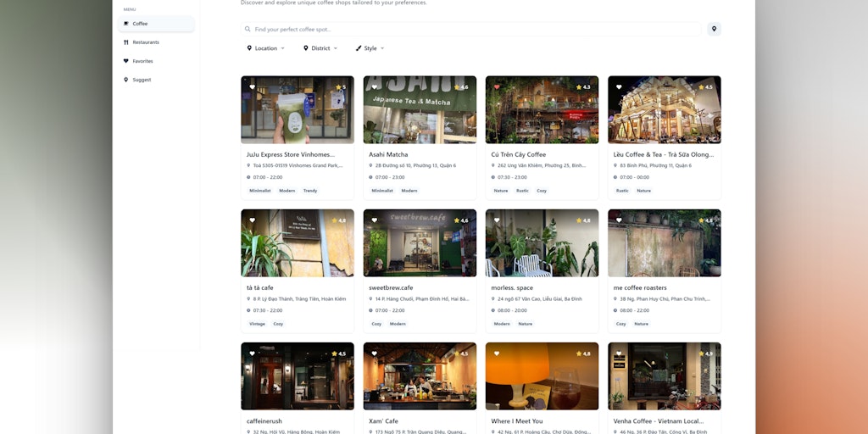Click the pin icon by JuJu address
Screen dimensions: 868x434
click(248, 165)
